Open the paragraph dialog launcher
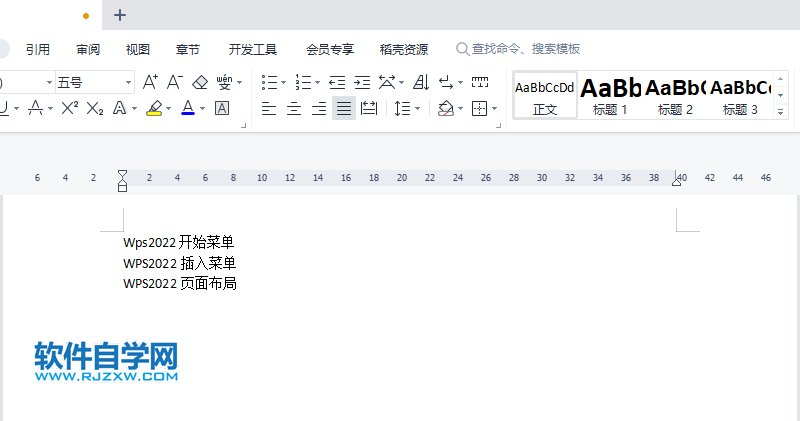The image size is (800, 421). (x=498, y=126)
